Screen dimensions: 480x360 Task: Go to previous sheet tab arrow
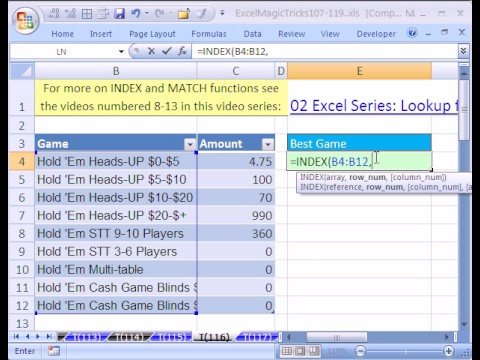[27, 337]
